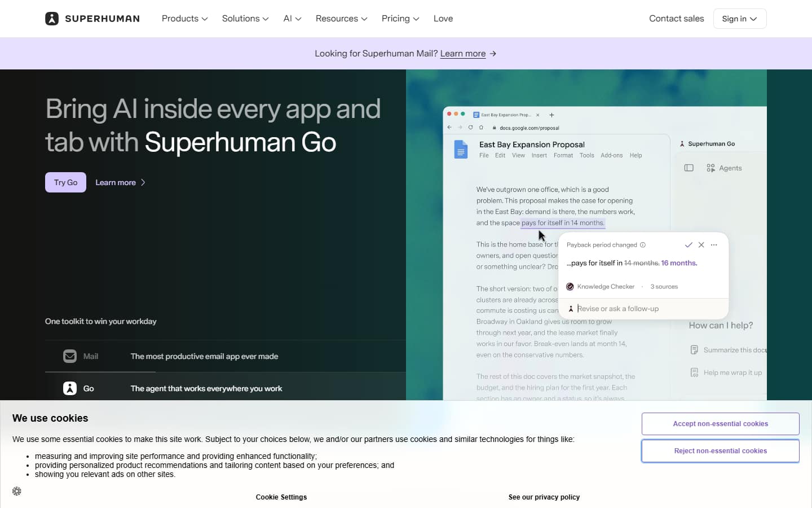Image resolution: width=812 pixels, height=508 pixels.
Task: Click the arrow after Learn more in banner
Action: pyautogui.click(x=493, y=54)
